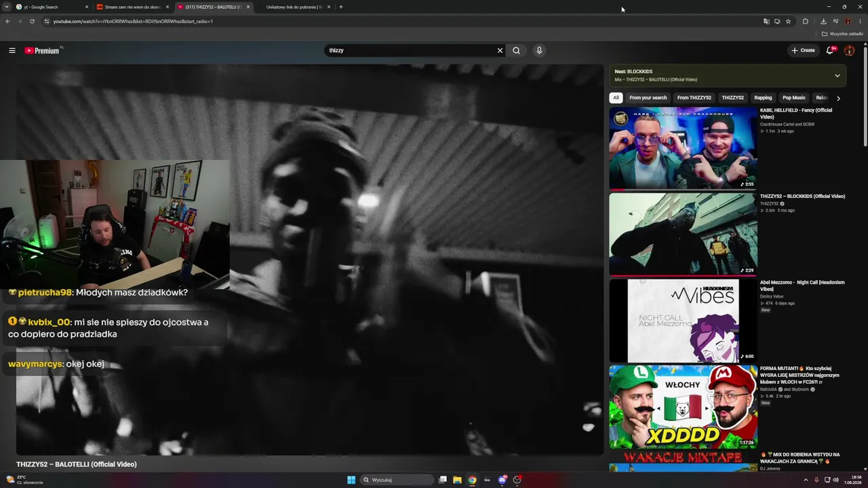Image resolution: width=868 pixels, height=488 pixels.
Task: Open the Abel Mezzomo Night Call thumbnail
Action: [x=683, y=321]
